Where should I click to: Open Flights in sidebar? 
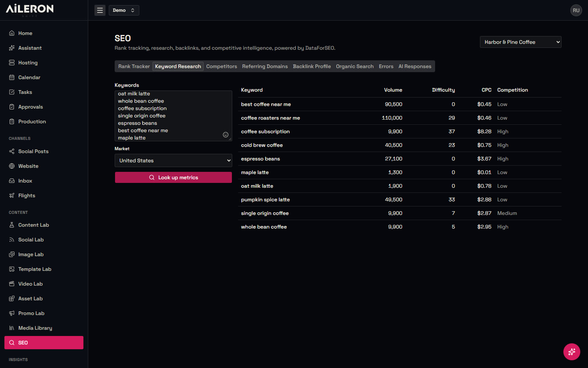pyautogui.click(x=44, y=195)
